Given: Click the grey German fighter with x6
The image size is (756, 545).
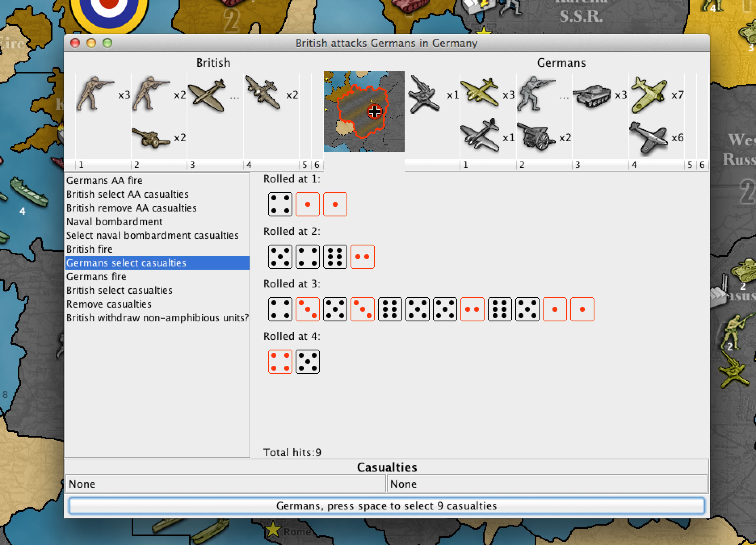Looking at the screenshot, I should 648,138.
